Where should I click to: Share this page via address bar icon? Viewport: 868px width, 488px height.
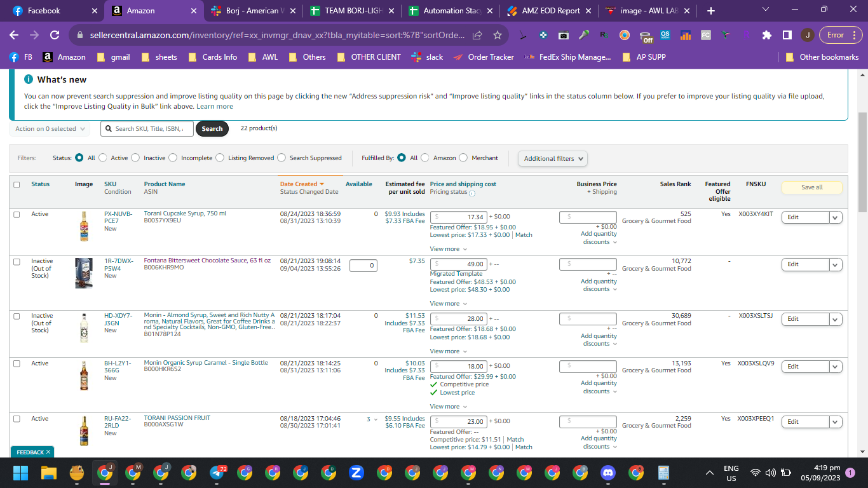click(477, 35)
